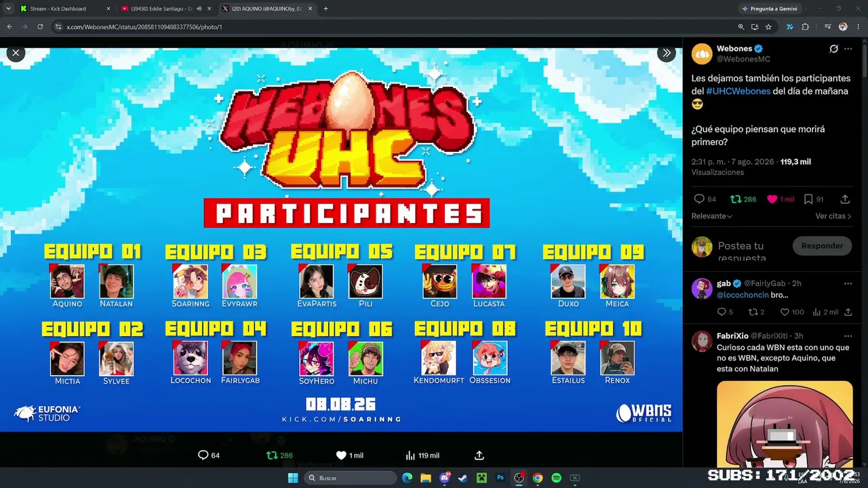
Task: Reload the page with the refresh button
Action: click(40, 26)
